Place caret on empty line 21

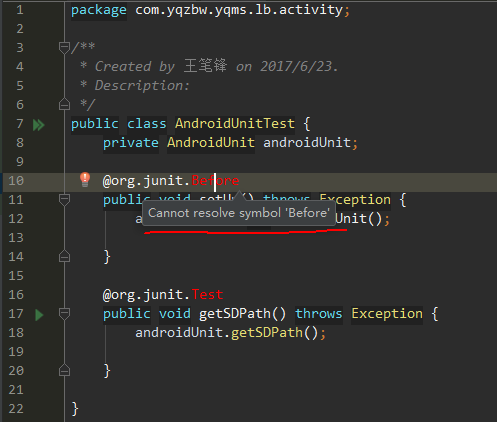(x=233, y=390)
